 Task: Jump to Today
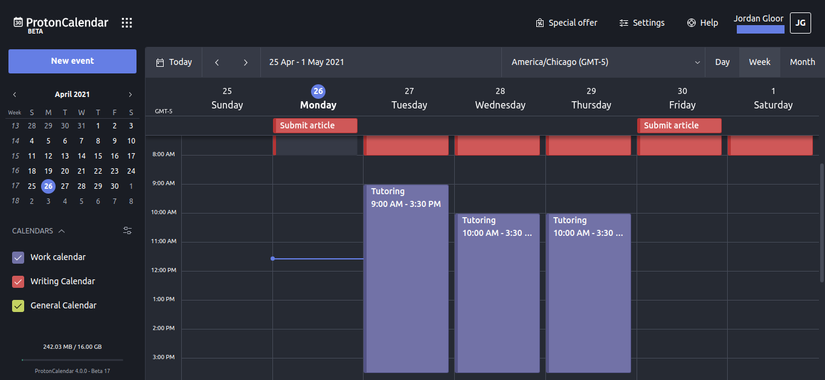click(174, 62)
